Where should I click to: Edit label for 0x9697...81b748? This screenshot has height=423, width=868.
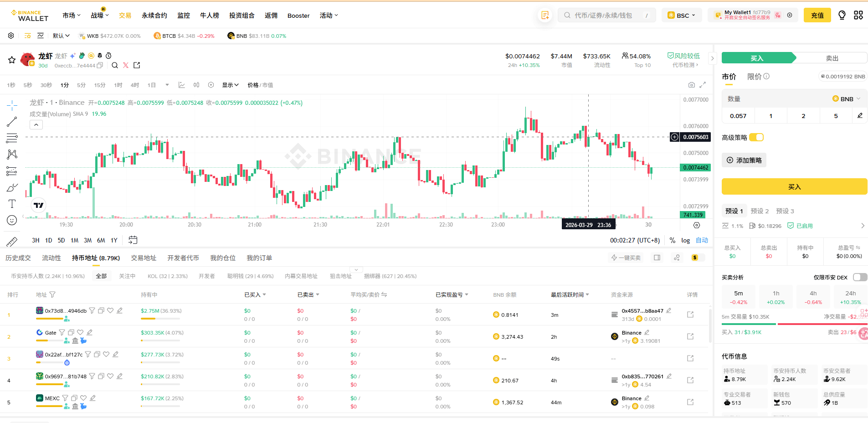point(119,376)
